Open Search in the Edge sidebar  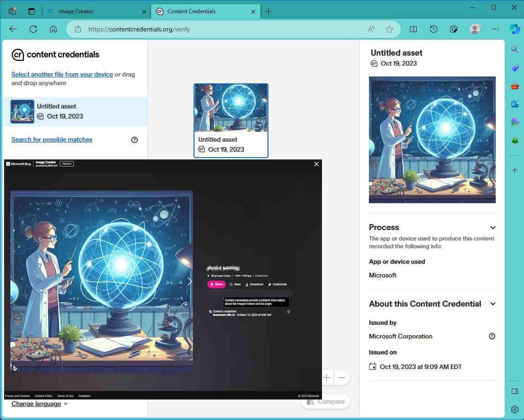click(x=515, y=49)
